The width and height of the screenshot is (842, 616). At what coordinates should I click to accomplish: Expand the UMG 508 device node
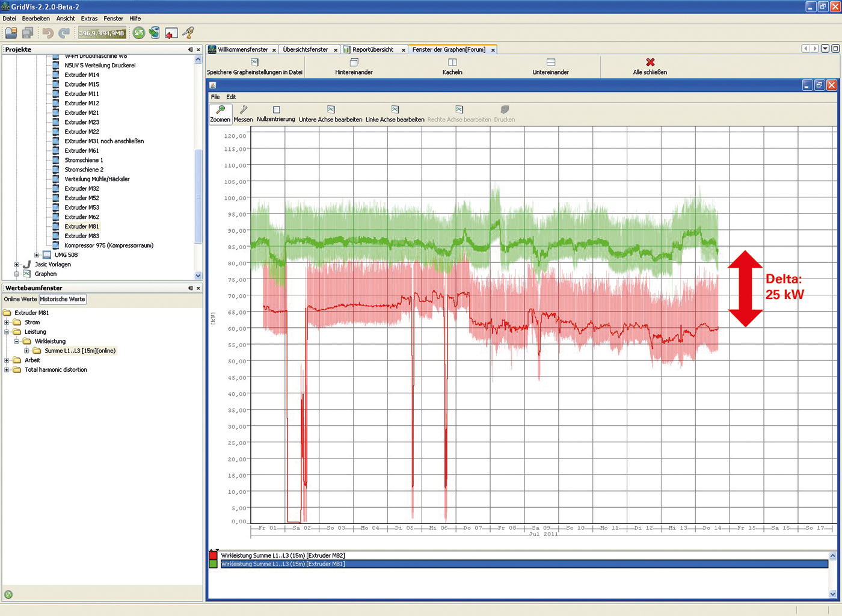click(37, 255)
